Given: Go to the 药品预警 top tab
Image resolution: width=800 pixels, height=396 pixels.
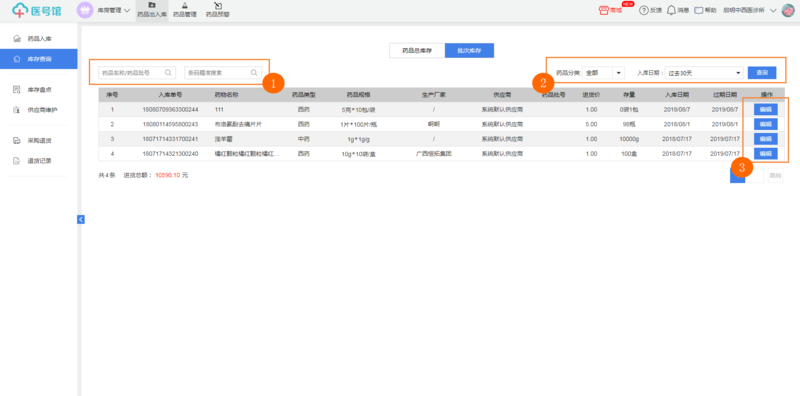Looking at the screenshot, I should pyautogui.click(x=218, y=10).
